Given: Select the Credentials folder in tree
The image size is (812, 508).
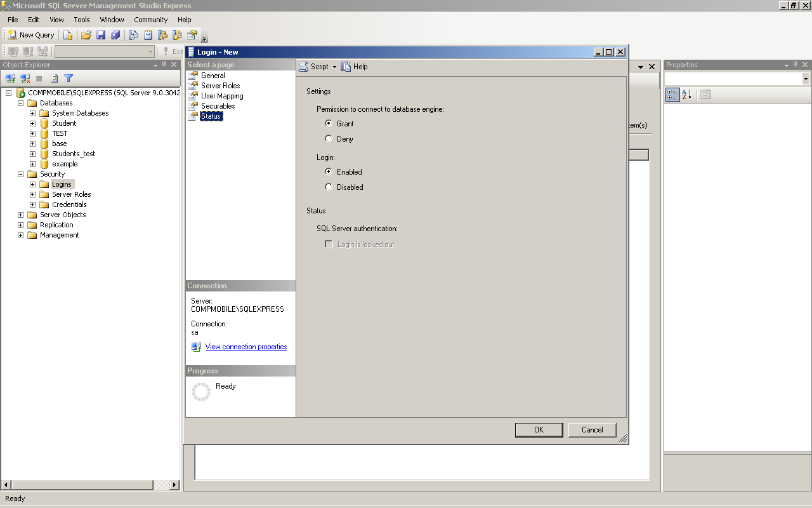Looking at the screenshot, I should coord(69,204).
